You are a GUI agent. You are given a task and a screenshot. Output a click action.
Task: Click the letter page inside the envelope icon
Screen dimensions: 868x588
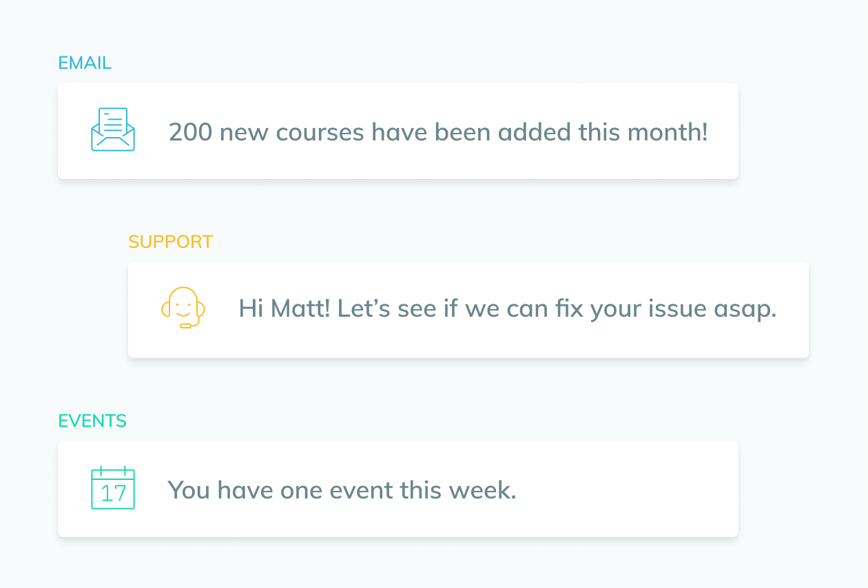coord(113,122)
